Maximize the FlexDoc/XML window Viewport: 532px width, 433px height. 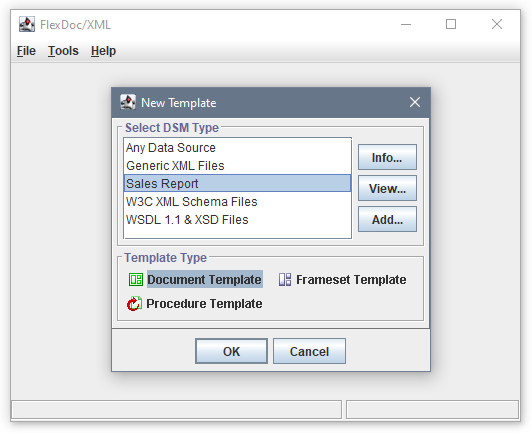[451, 24]
